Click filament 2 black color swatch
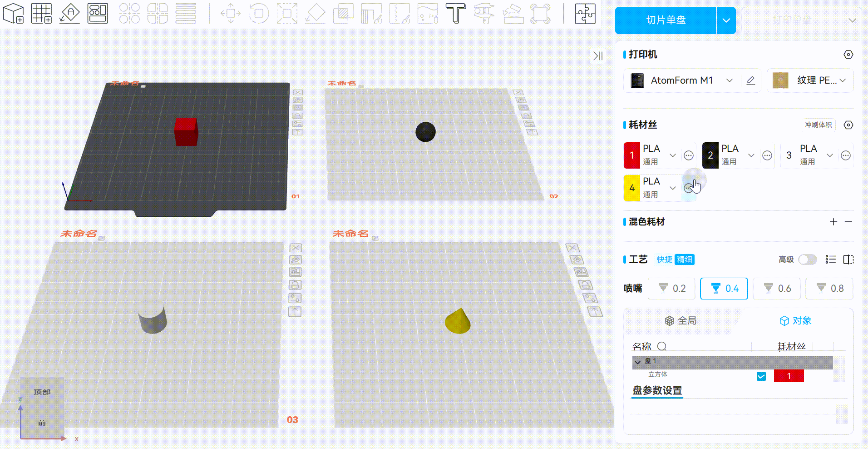 coord(710,155)
